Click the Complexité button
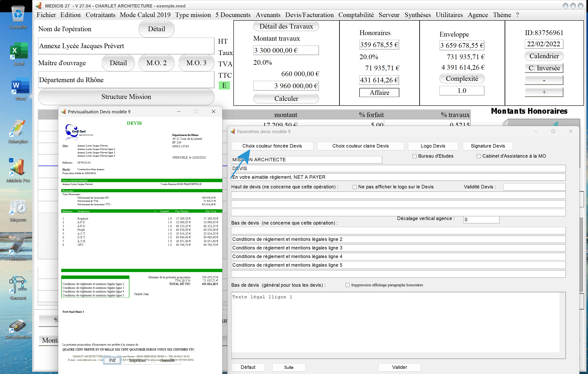This screenshot has width=588, height=374. (462, 78)
